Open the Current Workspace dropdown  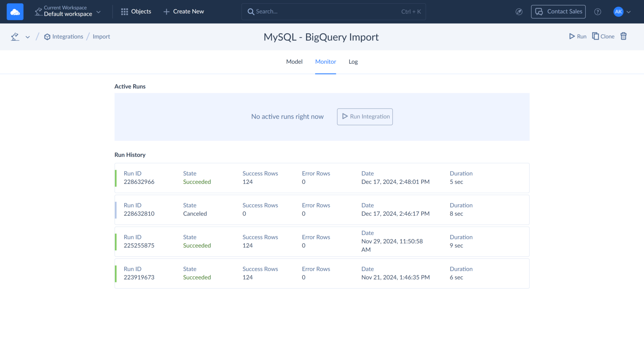[x=98, y=12]
